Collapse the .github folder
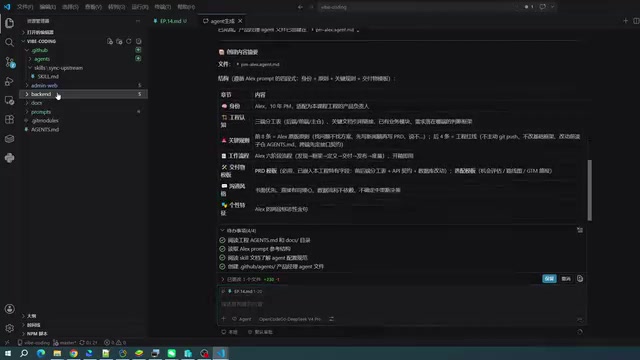This screenshot has width=640, height=360. pos(40,50)
